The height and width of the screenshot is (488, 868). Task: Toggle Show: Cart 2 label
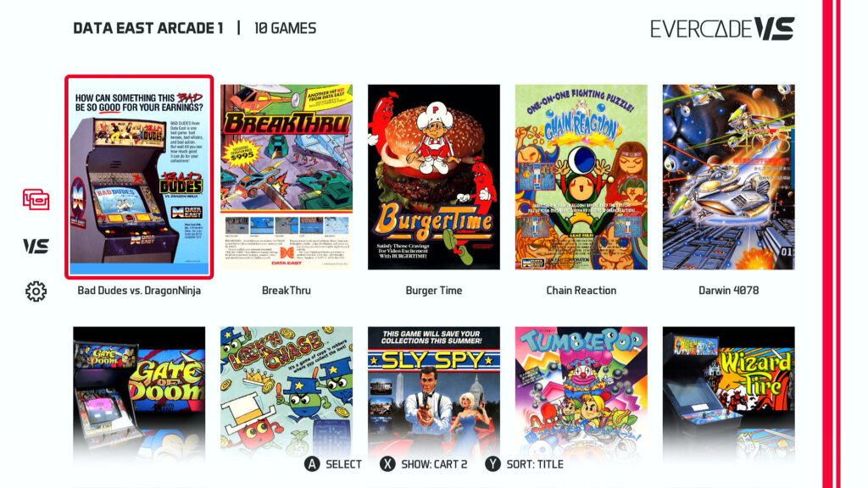434,464
